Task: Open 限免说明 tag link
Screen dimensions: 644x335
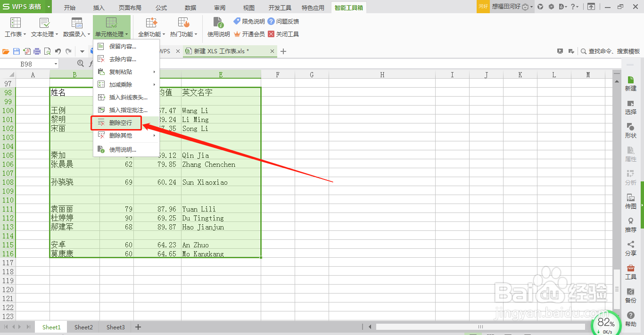Action: click(x=249, y=21)
